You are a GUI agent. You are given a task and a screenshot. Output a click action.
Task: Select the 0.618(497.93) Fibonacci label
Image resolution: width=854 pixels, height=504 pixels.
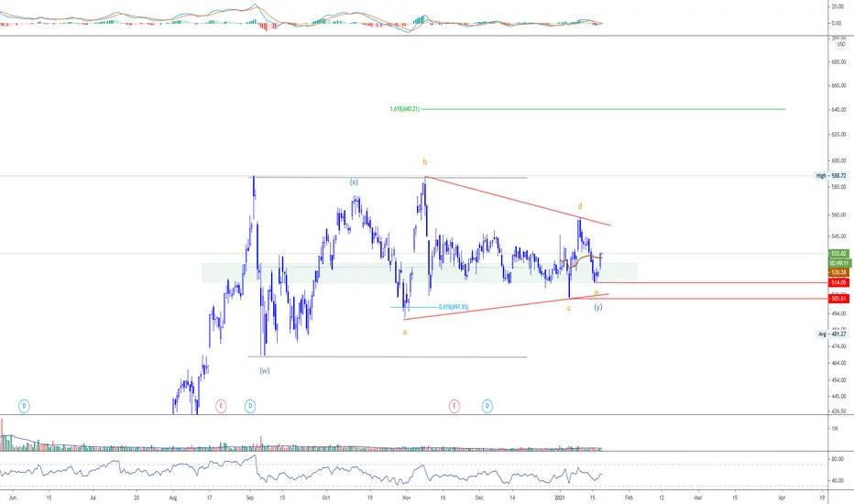tap(454, 307)
